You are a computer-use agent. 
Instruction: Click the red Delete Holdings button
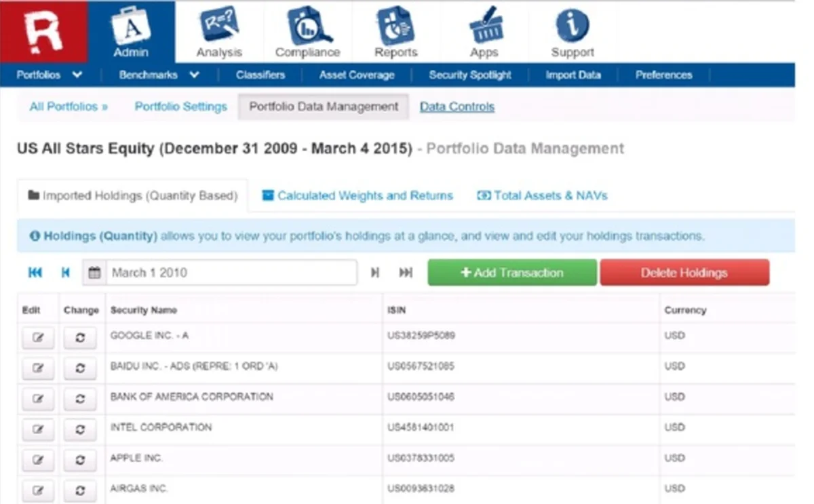coord(684,273)
